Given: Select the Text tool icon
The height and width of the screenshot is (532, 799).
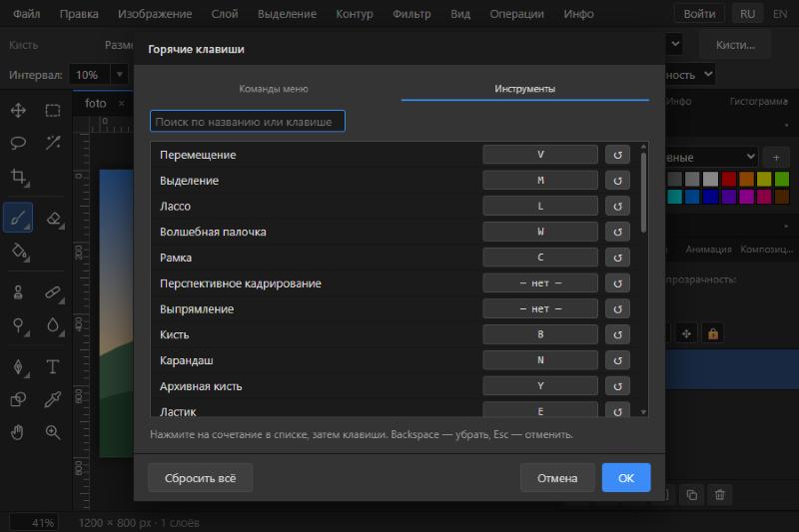Looking at the screenshot, I should (x=53, y=366).
